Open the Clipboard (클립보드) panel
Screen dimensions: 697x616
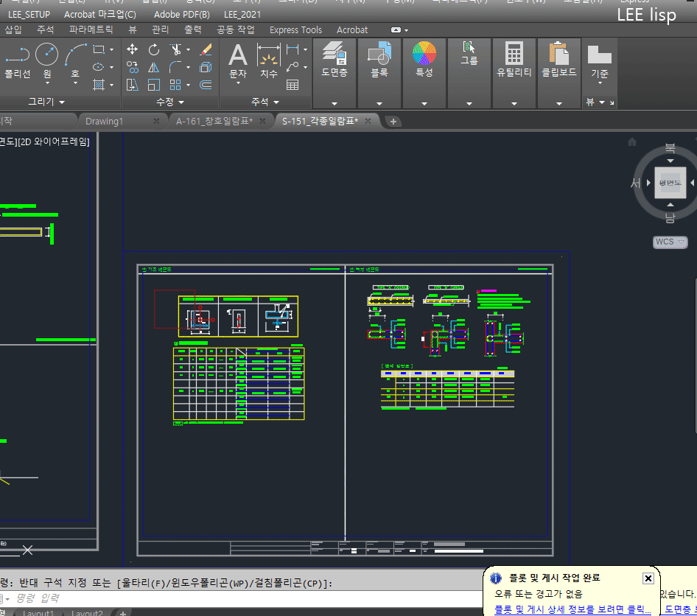pyautogui.click(x=558, y=59)
